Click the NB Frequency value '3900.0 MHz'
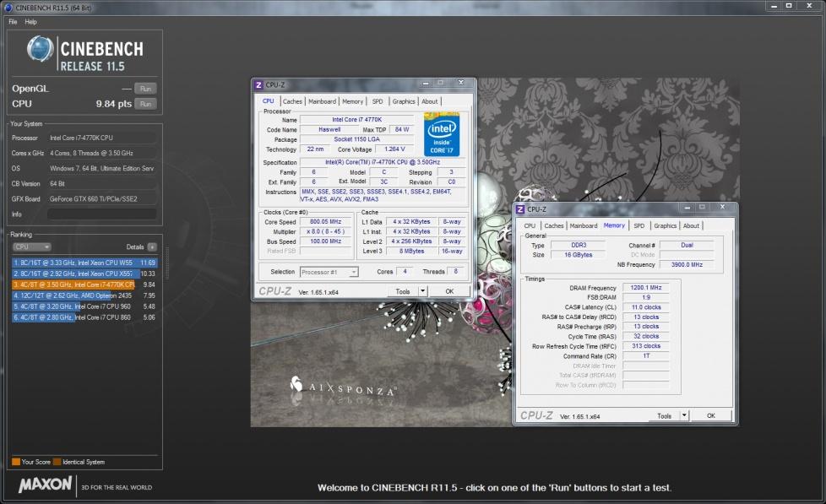Image resolution: width=826 pixels, height=504 pixels. click(687, 265)
